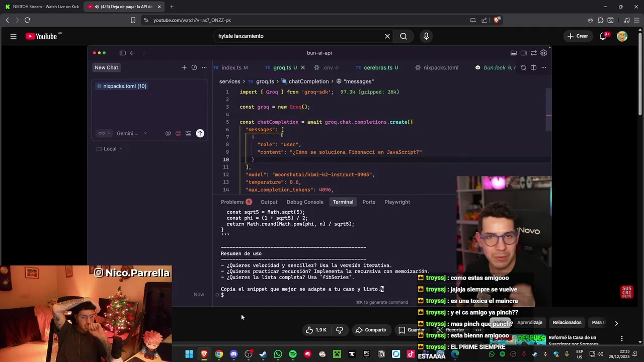Open Spotify from the taskbar

click(293, 354)
